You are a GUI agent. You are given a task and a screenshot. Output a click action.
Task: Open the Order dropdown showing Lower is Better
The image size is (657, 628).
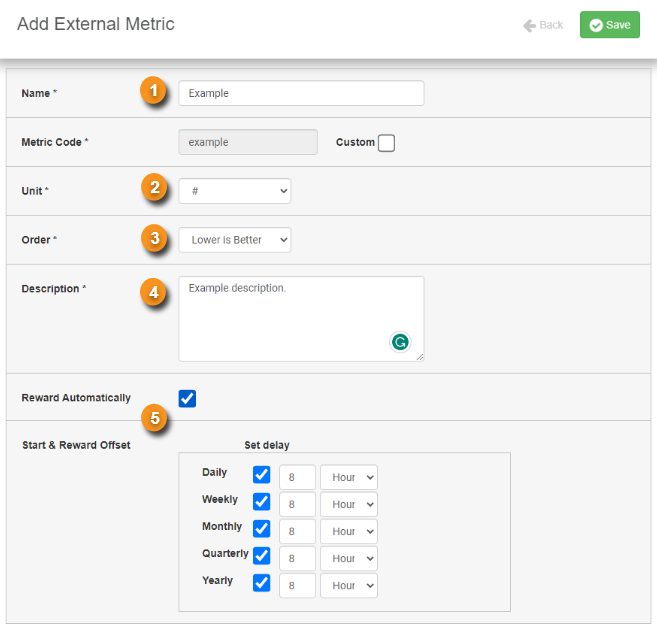[x=235, y=240]
